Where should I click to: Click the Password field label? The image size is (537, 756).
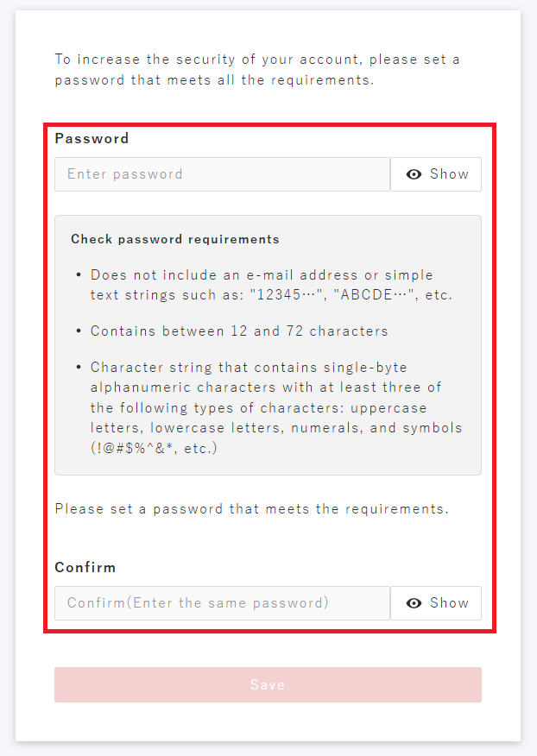[x=92, y=138]
